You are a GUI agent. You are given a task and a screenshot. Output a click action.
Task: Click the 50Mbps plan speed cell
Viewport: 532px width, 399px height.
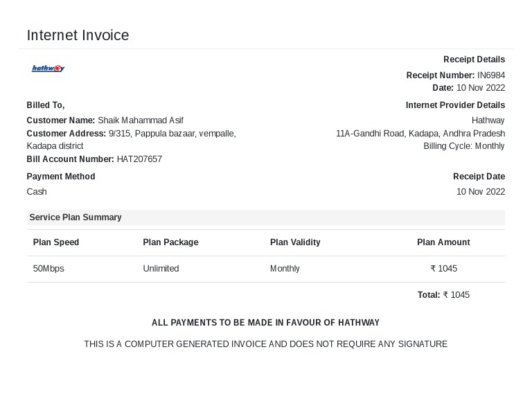tap(48, 269)
